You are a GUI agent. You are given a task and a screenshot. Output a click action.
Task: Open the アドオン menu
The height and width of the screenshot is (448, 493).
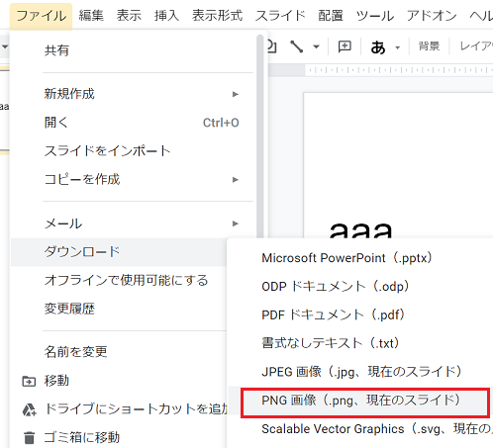[432, 16]
